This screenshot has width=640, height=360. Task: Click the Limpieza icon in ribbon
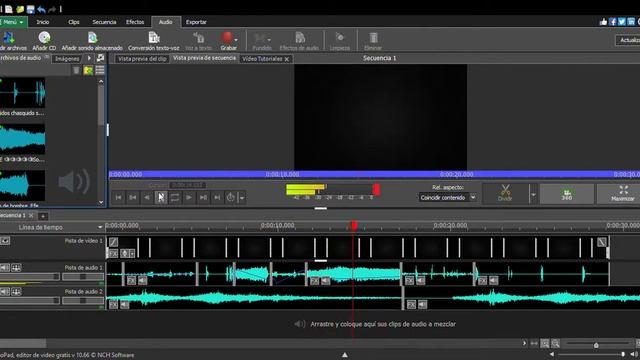coord(340,38)
